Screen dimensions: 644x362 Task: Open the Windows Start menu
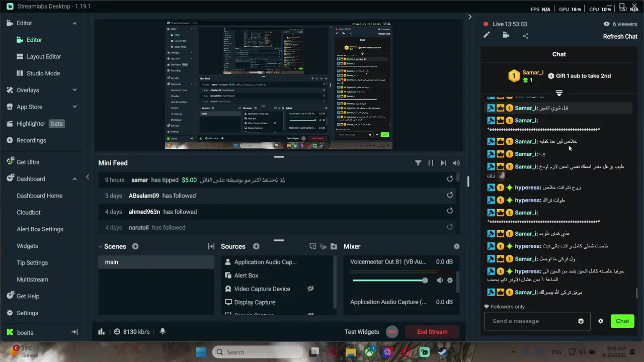tap(201, 352)
